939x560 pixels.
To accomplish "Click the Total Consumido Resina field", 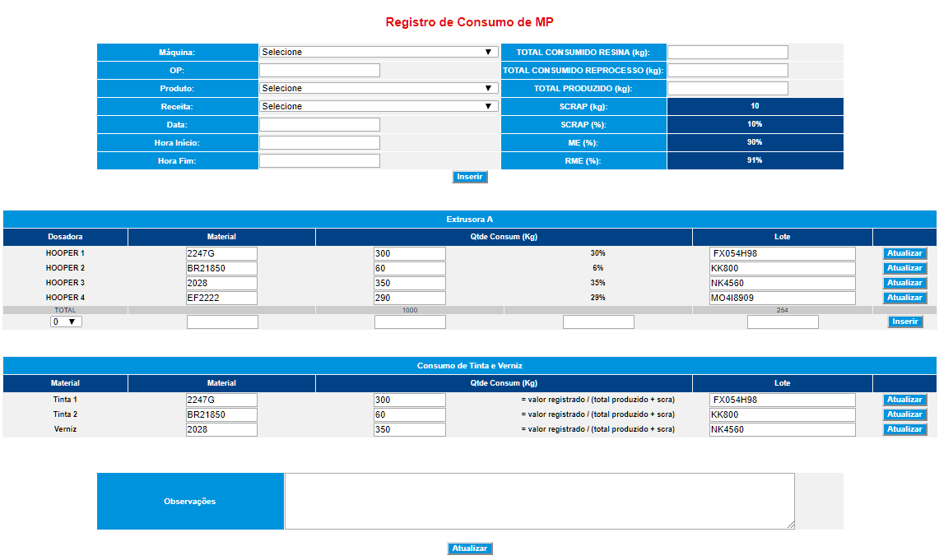I will click(x=727, y=52).
